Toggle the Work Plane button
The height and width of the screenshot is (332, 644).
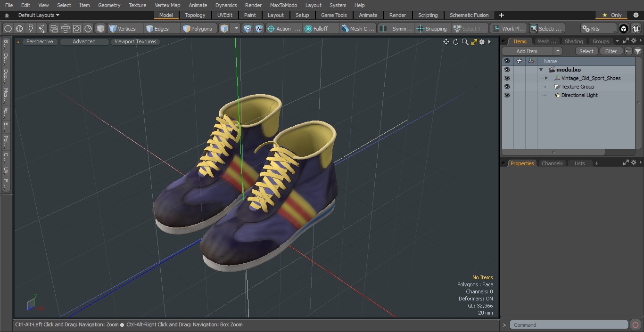tap(508, 29)
